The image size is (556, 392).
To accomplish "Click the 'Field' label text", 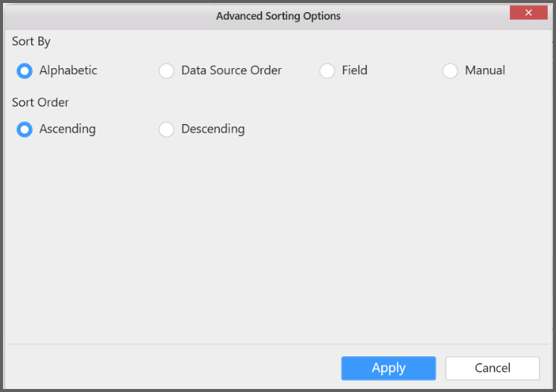I will tap(355, 70).
